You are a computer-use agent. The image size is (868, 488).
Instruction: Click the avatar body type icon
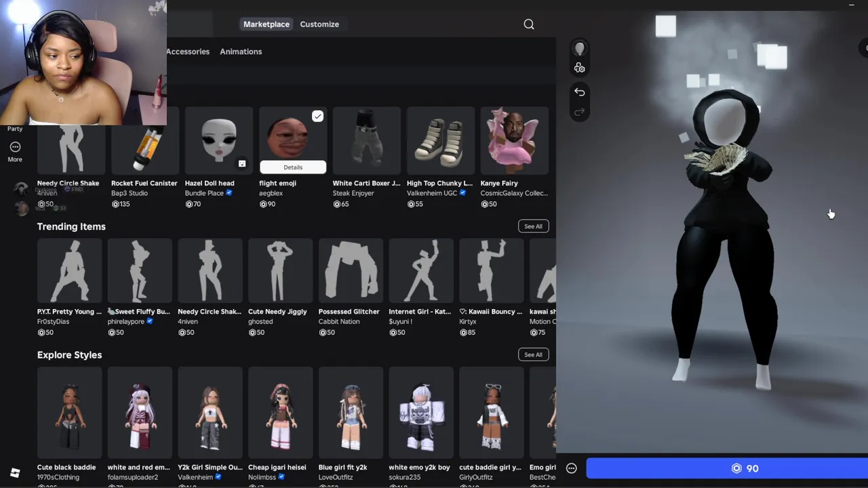(580, 49)
